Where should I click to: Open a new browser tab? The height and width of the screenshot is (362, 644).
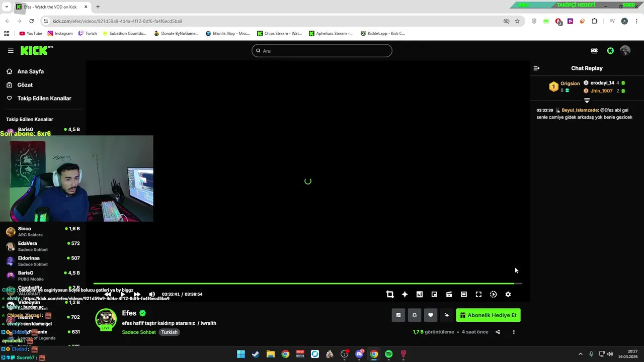[x=98, y=7]
